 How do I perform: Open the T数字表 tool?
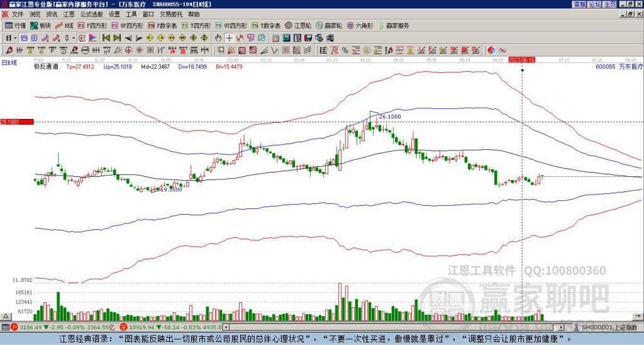tap(266, 25)
